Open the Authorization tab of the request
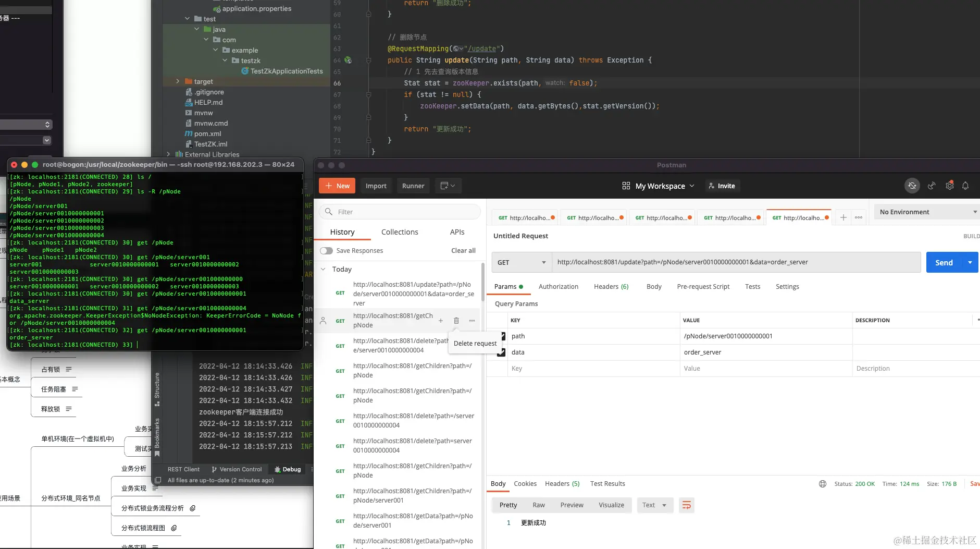The image size is (980, 549). (558, 286)
